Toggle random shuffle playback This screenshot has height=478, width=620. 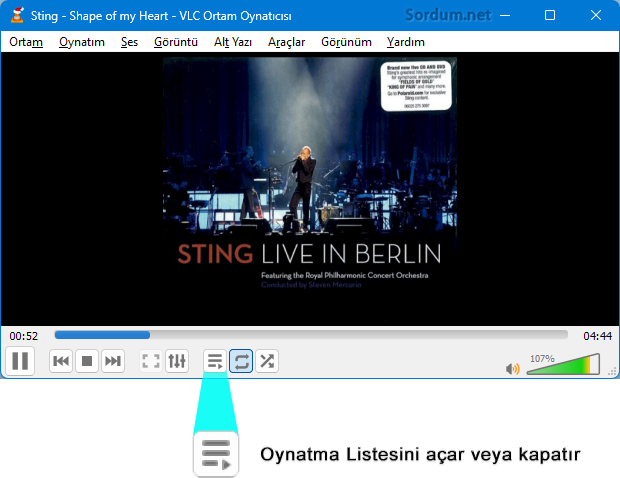[x=267, y=361]
